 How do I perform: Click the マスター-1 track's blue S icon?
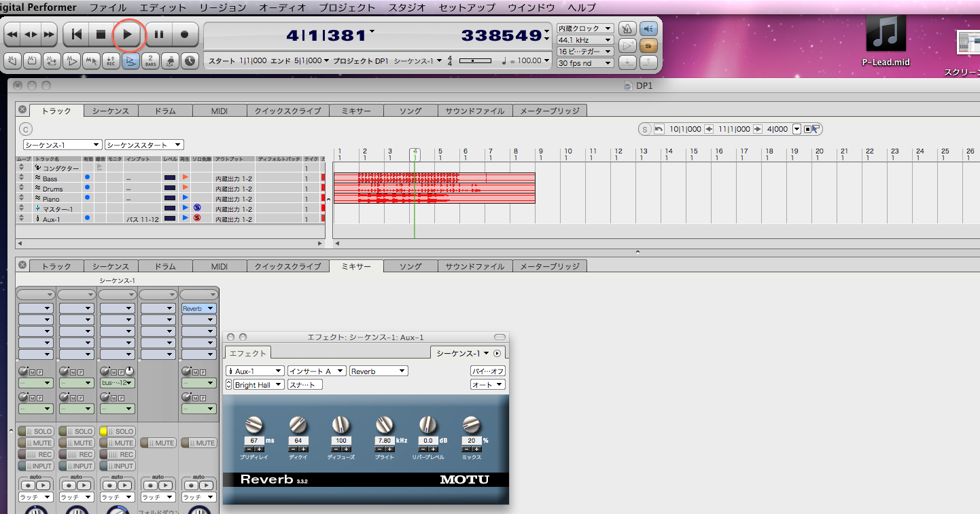pos(197,208)
